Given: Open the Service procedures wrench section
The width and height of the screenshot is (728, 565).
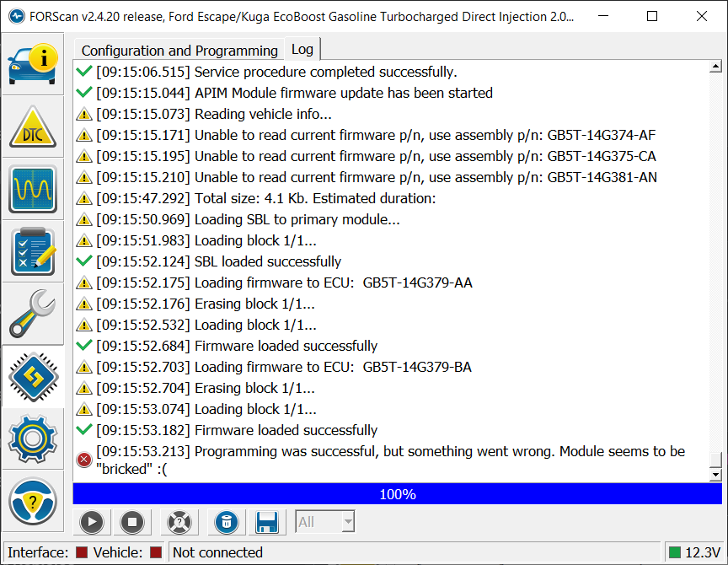Looking at the screenshot, I should click(x=33, y=314).
